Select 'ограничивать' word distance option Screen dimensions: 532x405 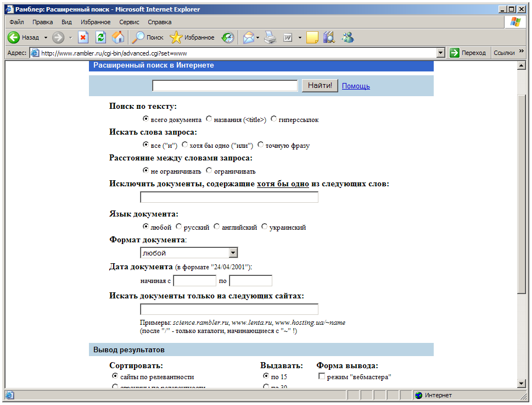209,170
